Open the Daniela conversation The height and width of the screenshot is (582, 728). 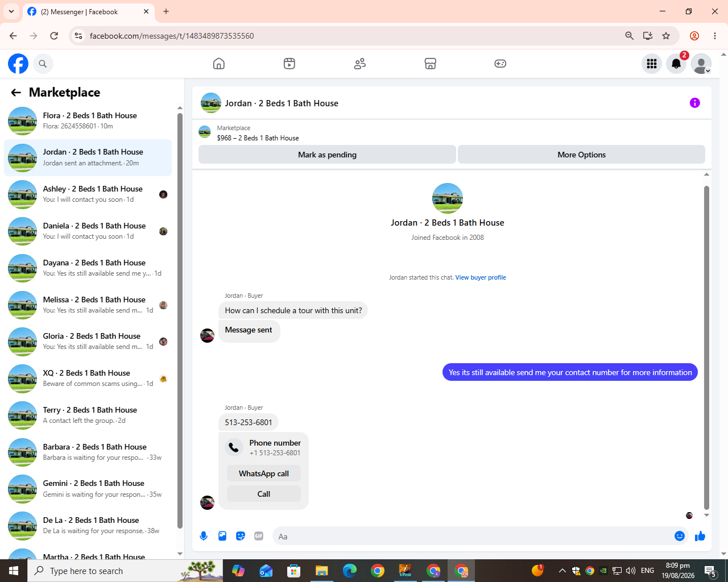tap(88, 231)
